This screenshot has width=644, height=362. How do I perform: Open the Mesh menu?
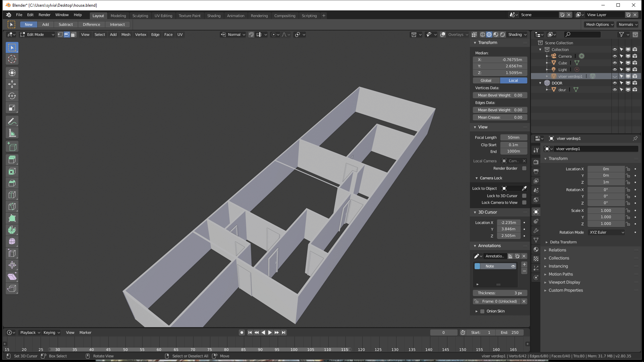tap(126, 35)
